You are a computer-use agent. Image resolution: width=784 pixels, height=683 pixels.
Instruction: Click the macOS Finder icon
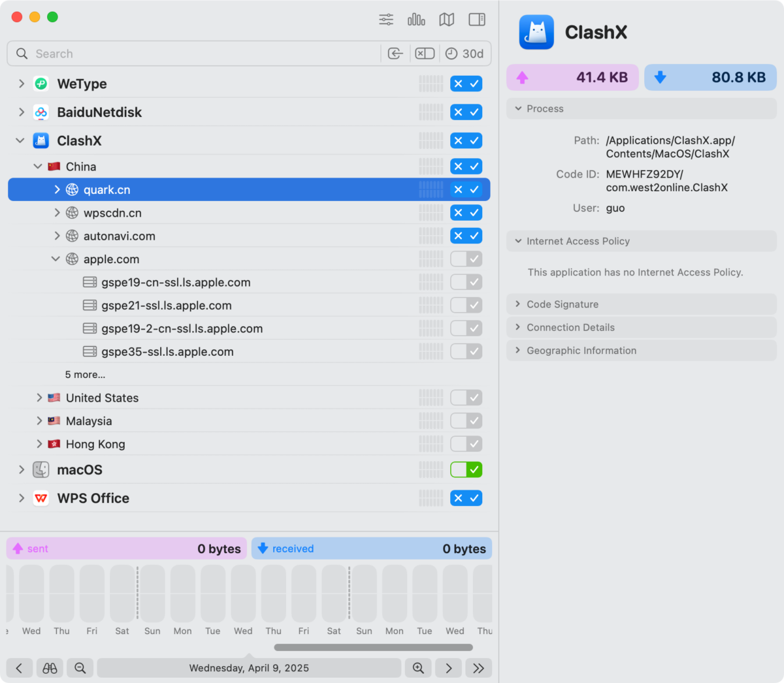(x=41, y=469)
